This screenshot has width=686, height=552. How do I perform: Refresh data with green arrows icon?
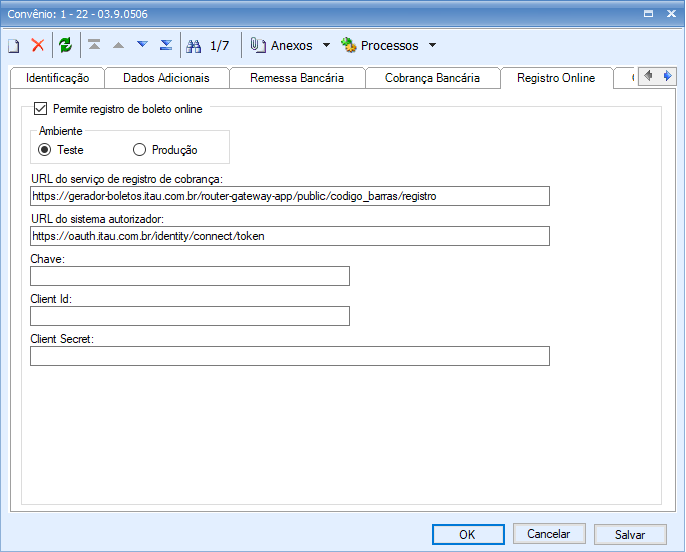click(66, 45)
